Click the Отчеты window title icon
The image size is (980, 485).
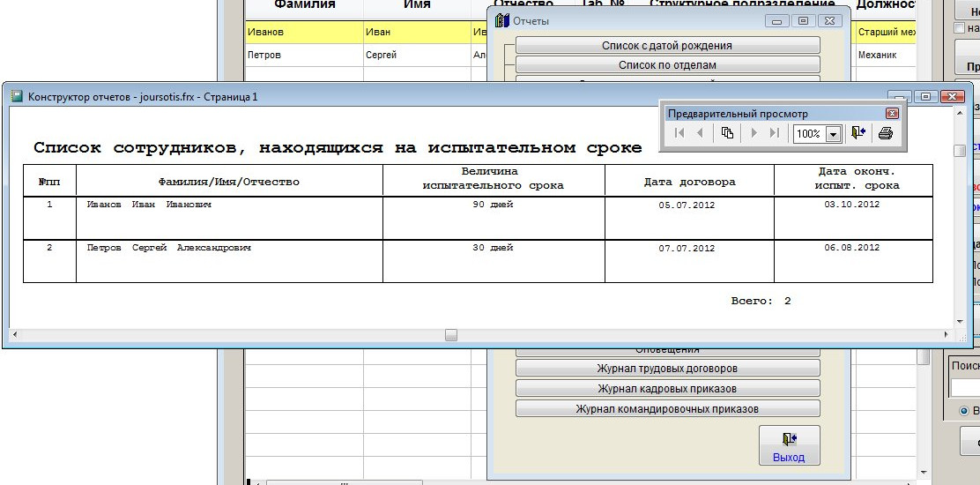click(x=501, y=20)
